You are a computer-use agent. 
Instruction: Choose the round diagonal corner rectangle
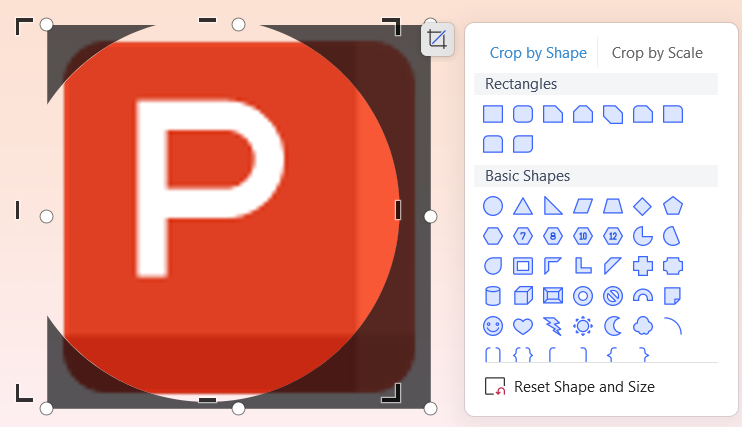[x=523, y=144]
